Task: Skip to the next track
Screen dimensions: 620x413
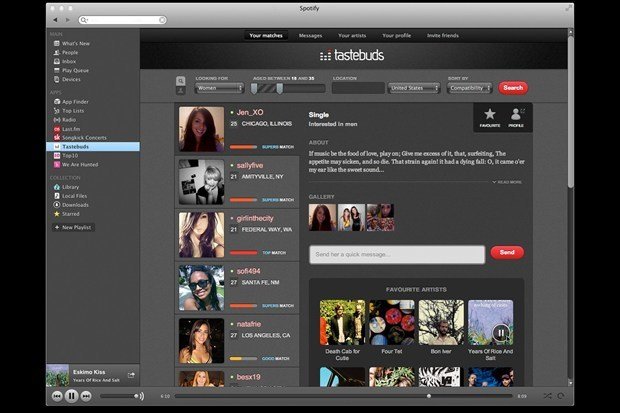Action: coord(86,396)
